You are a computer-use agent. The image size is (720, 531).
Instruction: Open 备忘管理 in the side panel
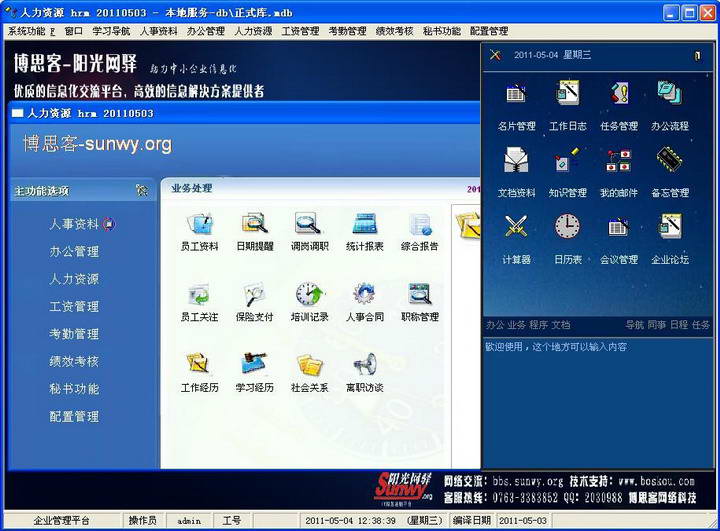coord(670,160)
